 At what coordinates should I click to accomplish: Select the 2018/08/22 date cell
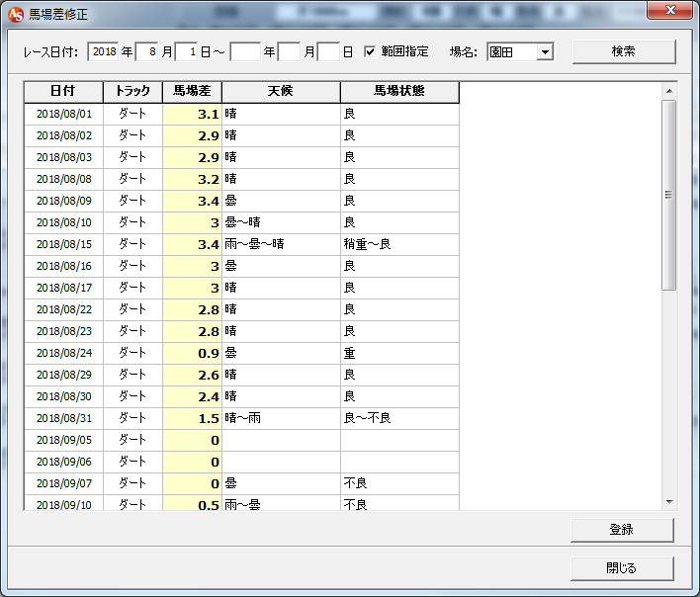point(64,310)
